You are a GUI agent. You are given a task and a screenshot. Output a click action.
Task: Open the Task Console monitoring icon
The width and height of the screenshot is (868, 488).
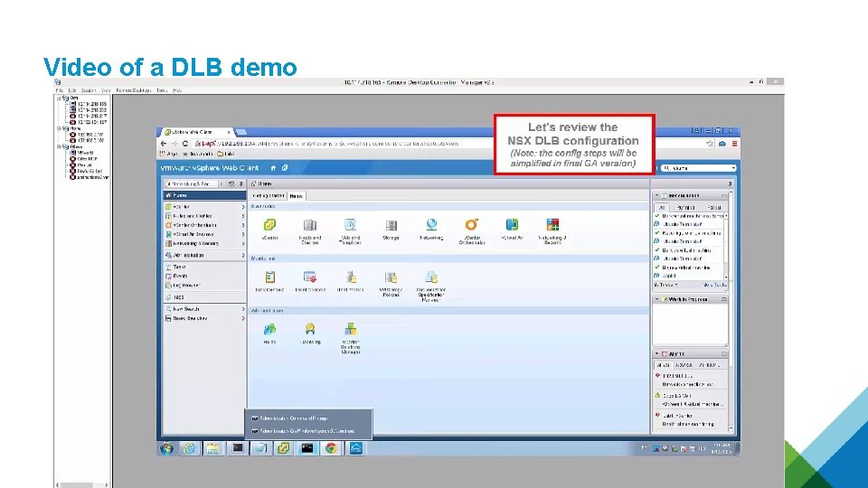269,277
